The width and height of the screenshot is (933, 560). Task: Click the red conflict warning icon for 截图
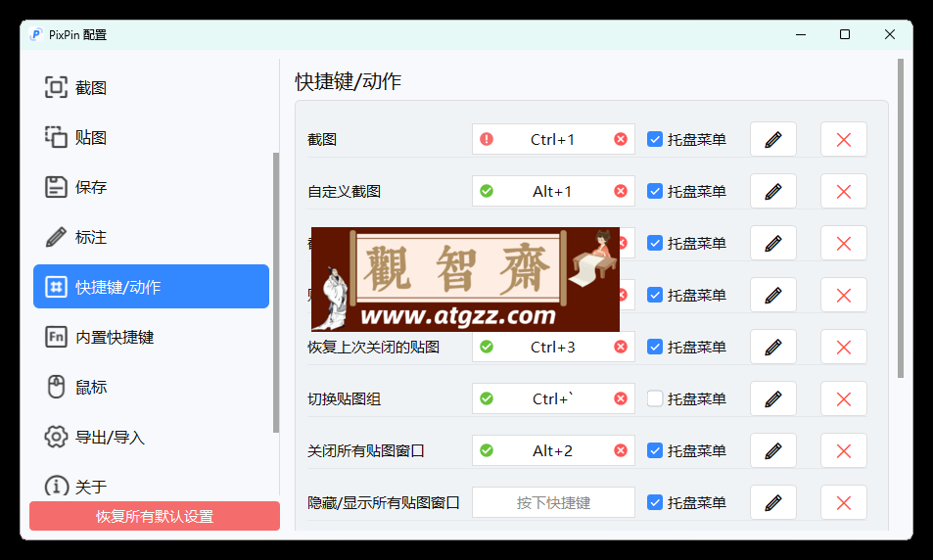pos(487,139)
